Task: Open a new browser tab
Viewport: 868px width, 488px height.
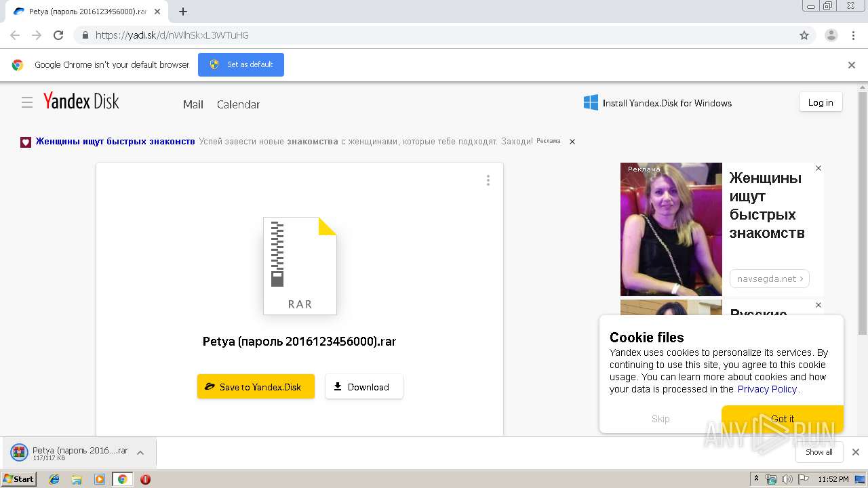Action: pyautogui.click(x=183, y=12)
